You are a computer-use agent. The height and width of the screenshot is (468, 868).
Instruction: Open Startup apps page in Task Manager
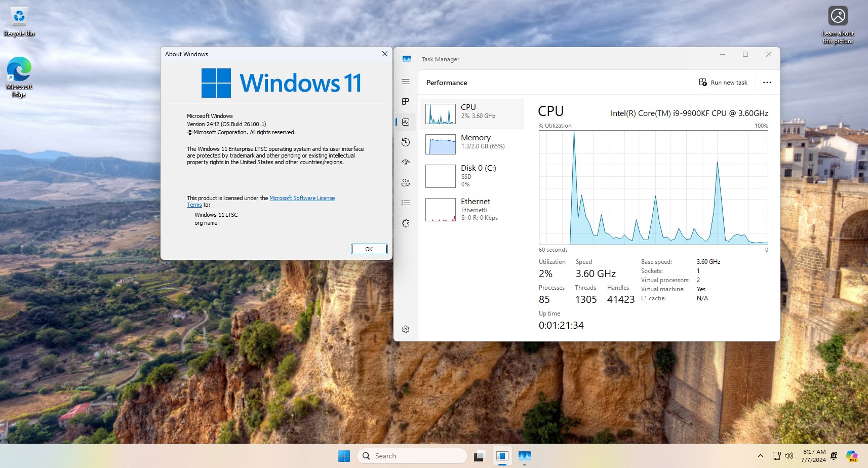pyautogui.click(x=406, y=163)
